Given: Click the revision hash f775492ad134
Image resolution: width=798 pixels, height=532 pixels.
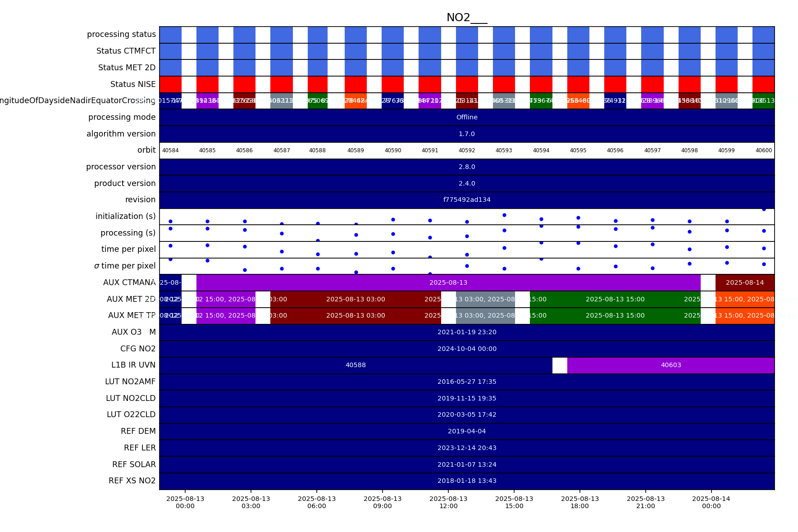Looking at the screenshot, I should (x=466, y=200).
